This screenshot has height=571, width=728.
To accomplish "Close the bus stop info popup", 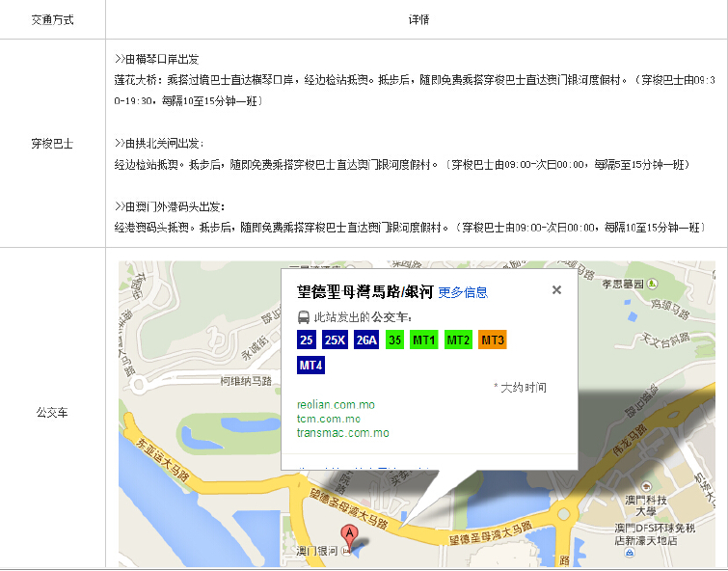I will pyautogui.click(x=556, y=289).
